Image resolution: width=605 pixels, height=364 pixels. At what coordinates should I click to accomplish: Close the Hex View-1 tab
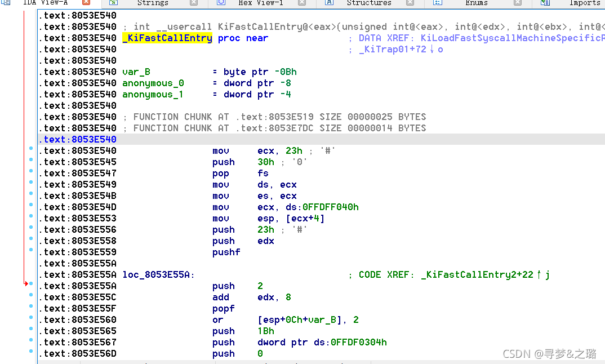[302, 2]
